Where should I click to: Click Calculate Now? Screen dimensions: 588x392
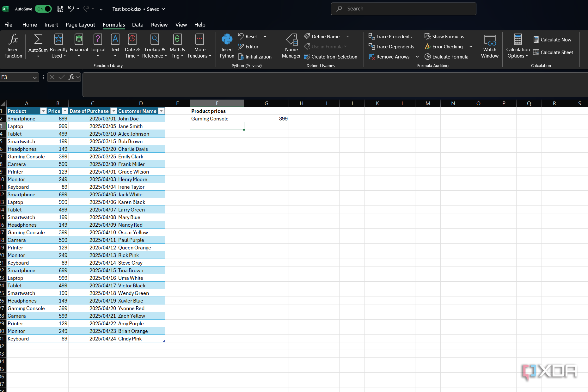[552, 40]
